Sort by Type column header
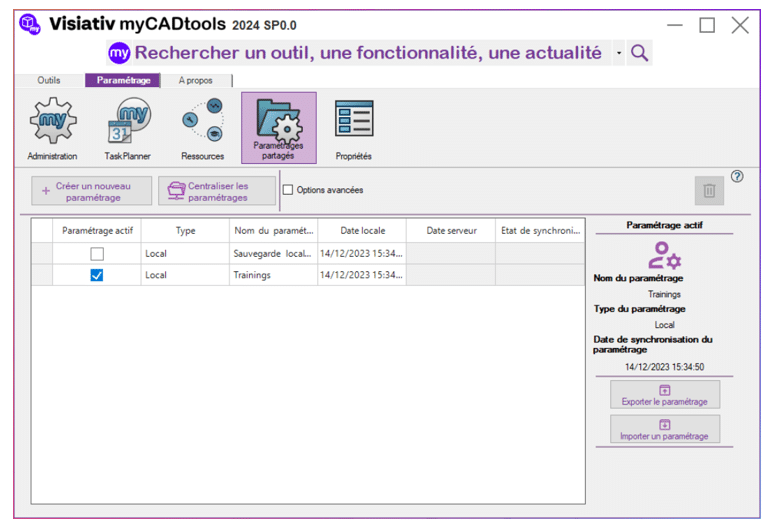774x532 pixels. coord(185,230)
